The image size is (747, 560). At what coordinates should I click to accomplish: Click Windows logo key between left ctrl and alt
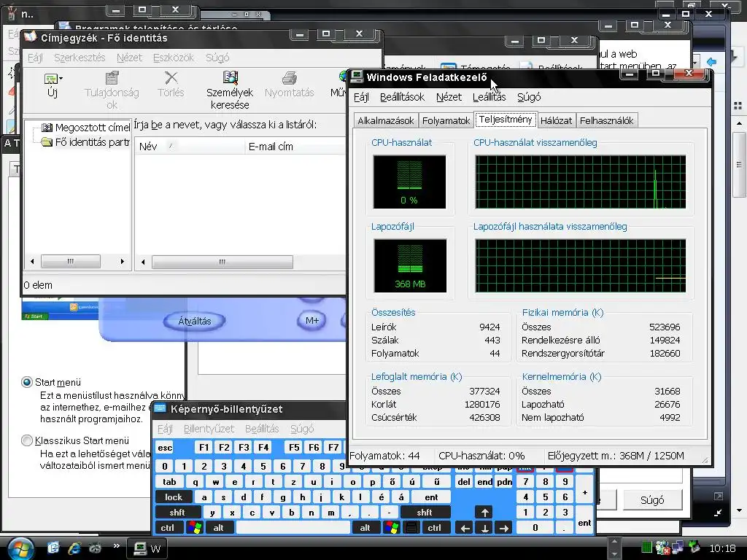194,528
